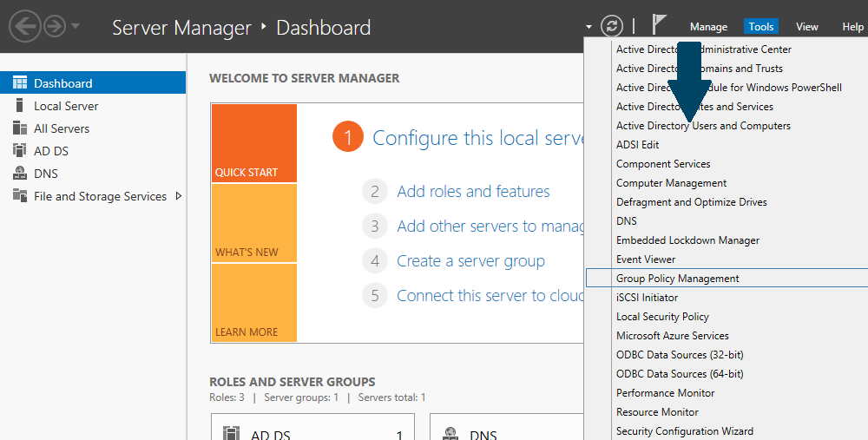Open the dropdown arrow beside the refresh icon
The height and width of the screenshot is (440, 868).
589,27
